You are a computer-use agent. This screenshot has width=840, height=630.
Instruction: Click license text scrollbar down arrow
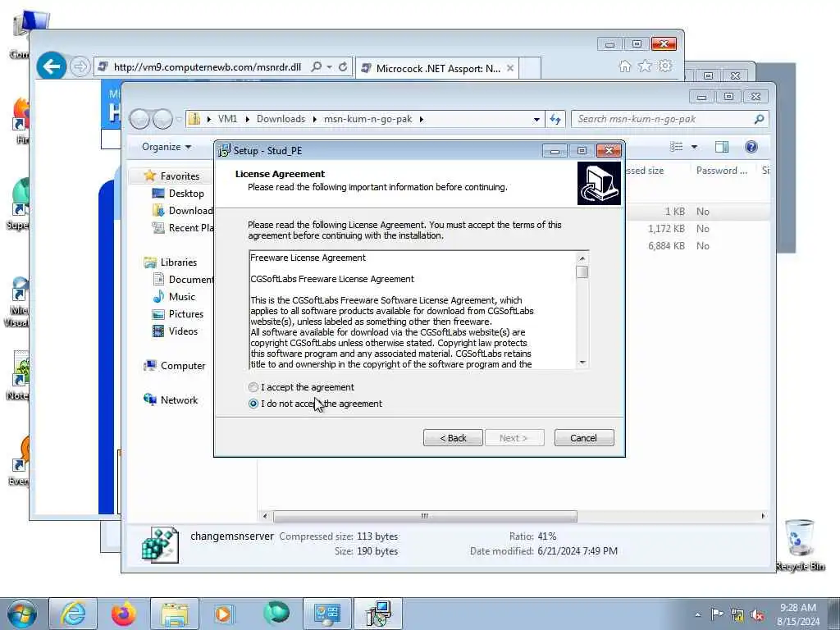click(x=582, y=363)
